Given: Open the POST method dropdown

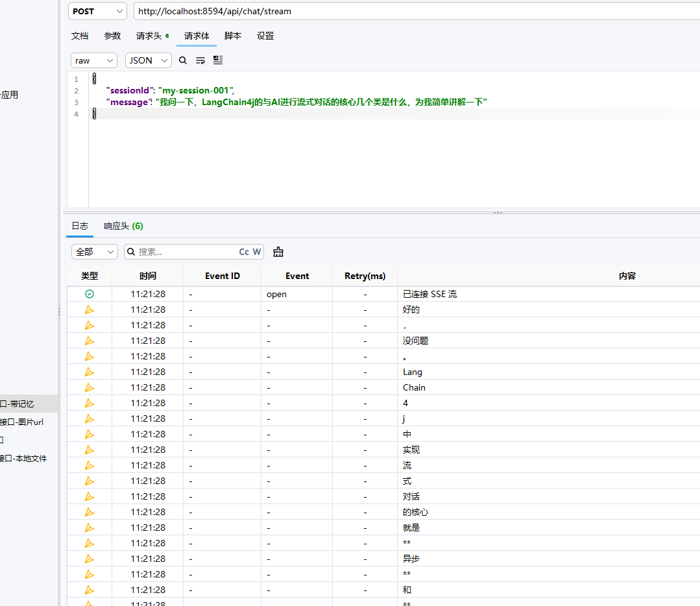Looking at the screenshot, I should (x=97, y=11).
